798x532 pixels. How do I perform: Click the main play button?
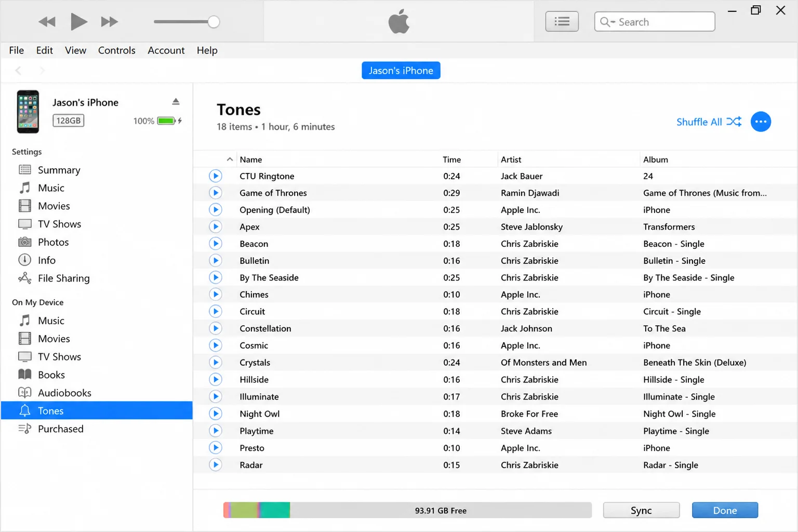78,22
